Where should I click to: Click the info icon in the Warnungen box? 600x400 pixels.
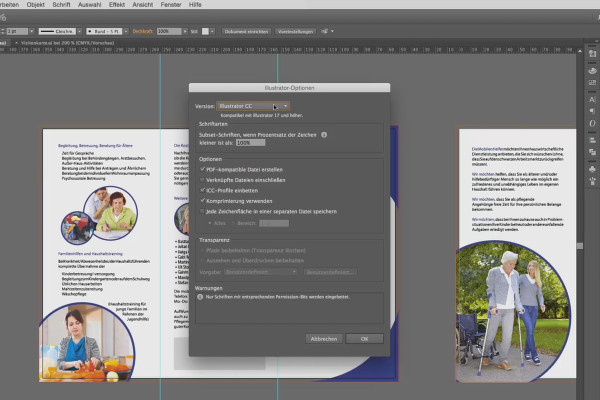[200, 297]
